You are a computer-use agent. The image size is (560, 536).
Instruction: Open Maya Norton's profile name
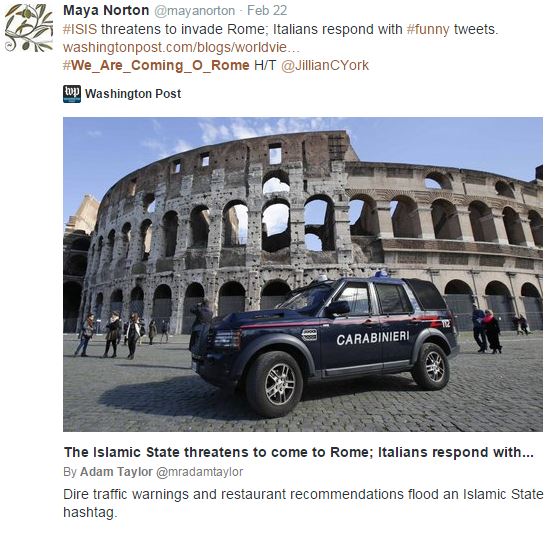pos(106,11)
